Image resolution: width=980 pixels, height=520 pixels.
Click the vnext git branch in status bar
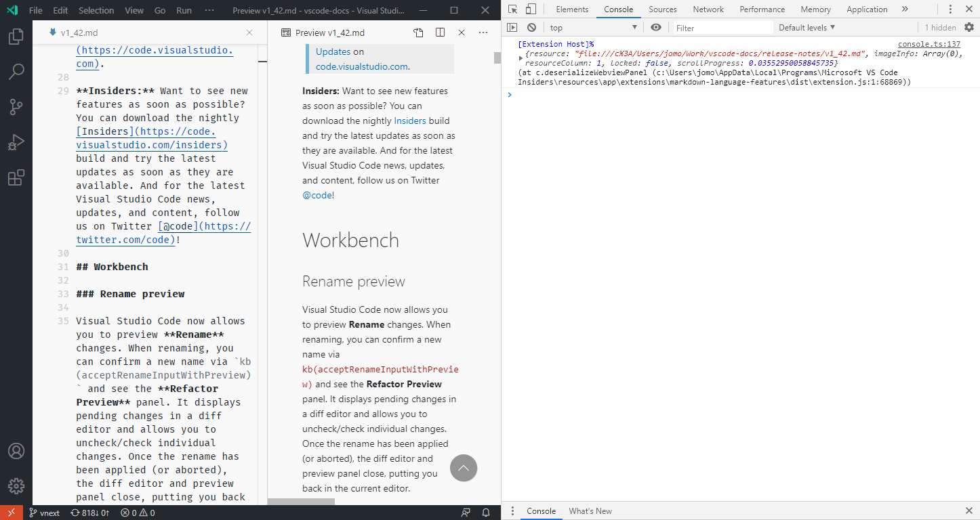(44, 513)
